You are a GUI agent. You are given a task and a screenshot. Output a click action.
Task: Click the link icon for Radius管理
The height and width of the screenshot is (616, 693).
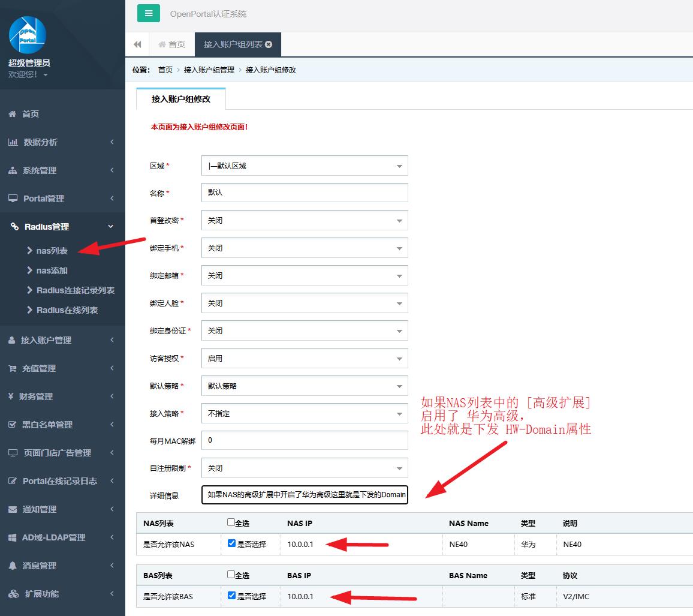coord(14,226)
